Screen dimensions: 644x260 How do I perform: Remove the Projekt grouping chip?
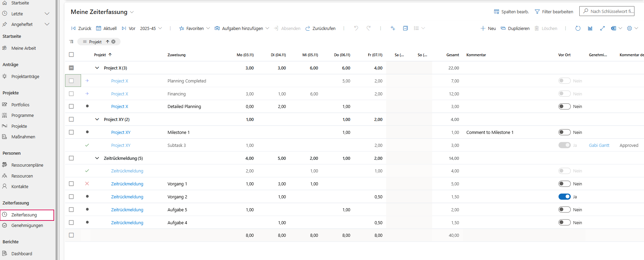tap(113, 42)
